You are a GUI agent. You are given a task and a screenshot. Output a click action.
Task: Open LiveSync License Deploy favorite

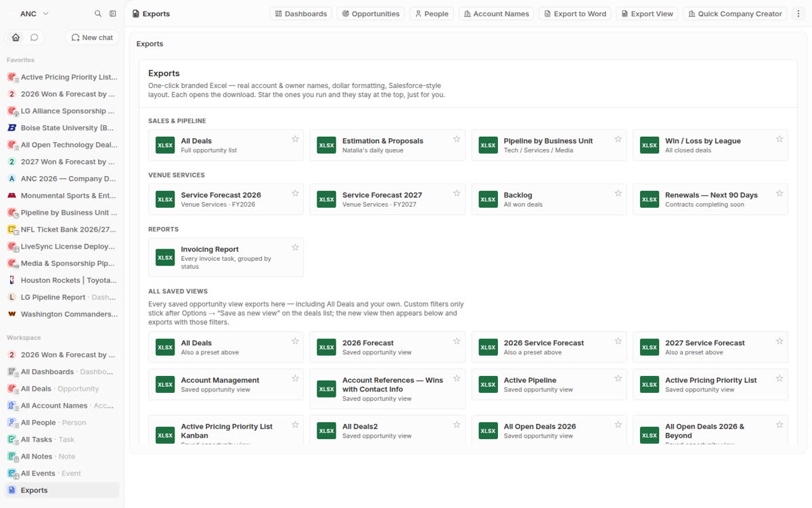coord(62,247)
